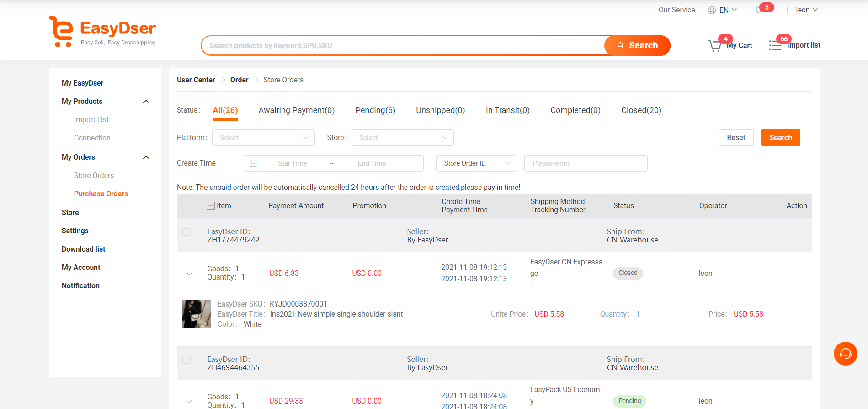Collapse the USD 6.83 order row details

pos(189,274)
